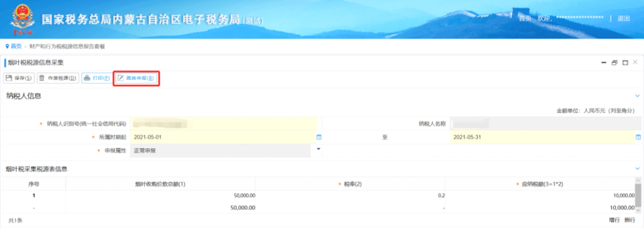Click the 跳转申报(B) button

tap(136, 78)
